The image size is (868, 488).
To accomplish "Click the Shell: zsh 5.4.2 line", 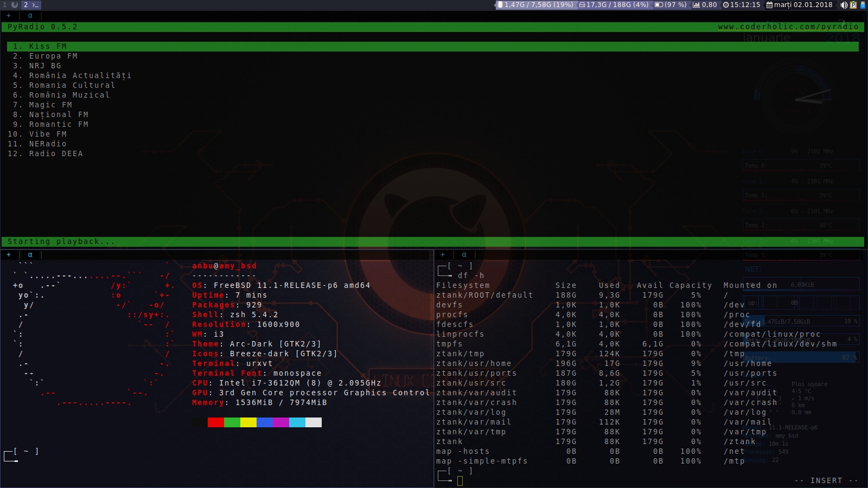I will pos(235,315).
